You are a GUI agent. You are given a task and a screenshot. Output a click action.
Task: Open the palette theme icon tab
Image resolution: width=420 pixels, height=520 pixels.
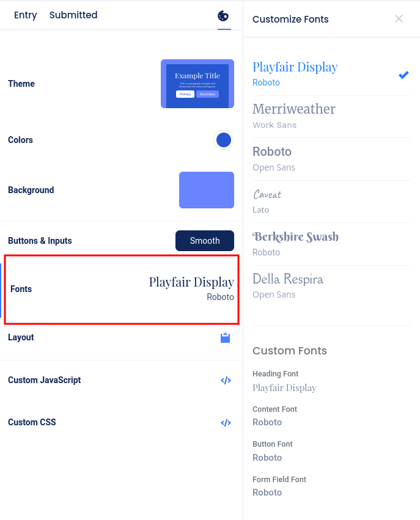(x=223, y=16)
